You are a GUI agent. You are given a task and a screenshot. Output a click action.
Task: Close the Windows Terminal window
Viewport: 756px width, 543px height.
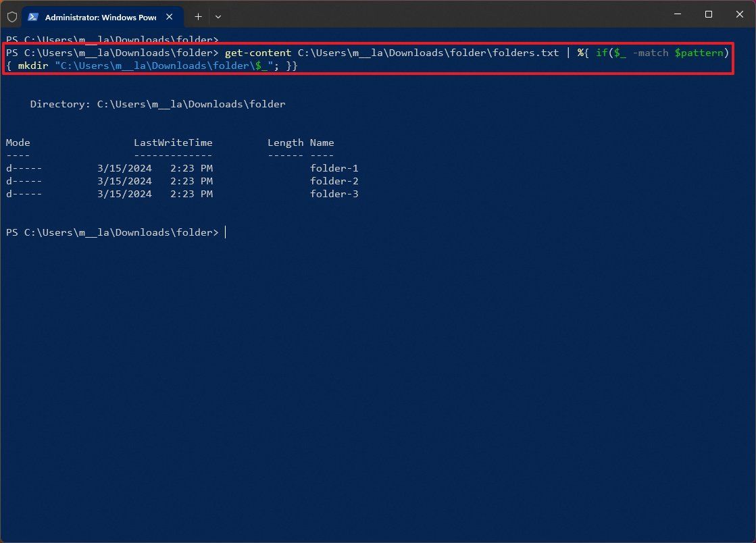740,14
